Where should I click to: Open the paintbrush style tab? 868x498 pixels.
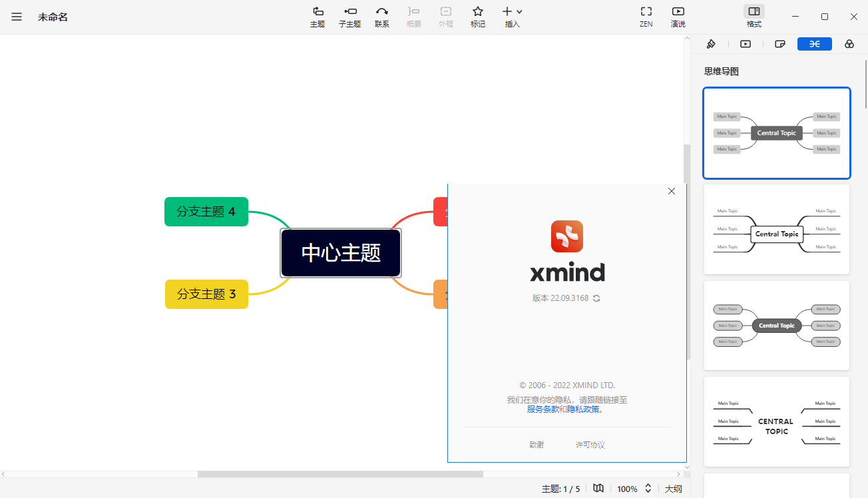click(711, 44)
